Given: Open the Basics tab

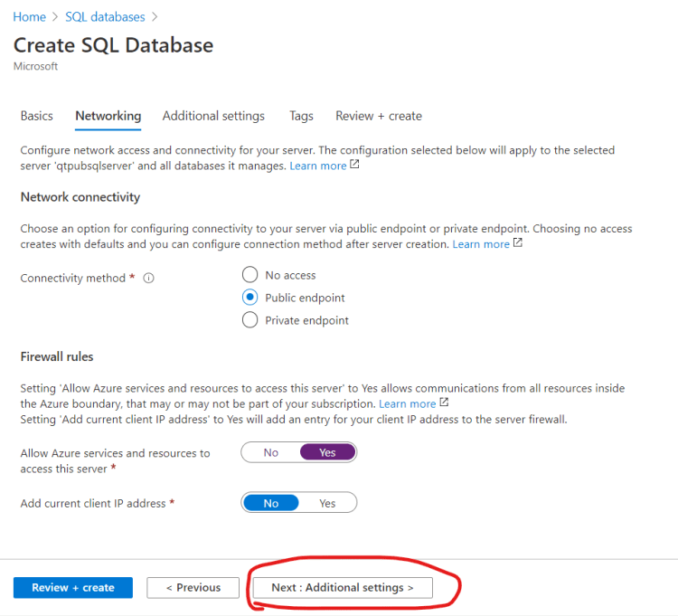Looking at the screenshot, I should point(37,116).
